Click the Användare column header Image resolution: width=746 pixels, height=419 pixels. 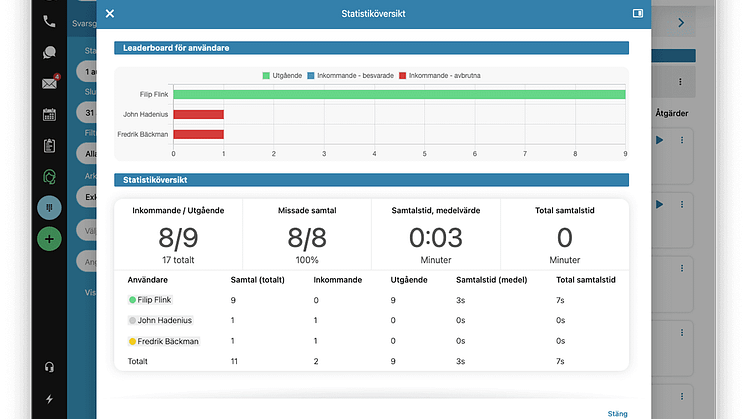[x=147, y=280]
